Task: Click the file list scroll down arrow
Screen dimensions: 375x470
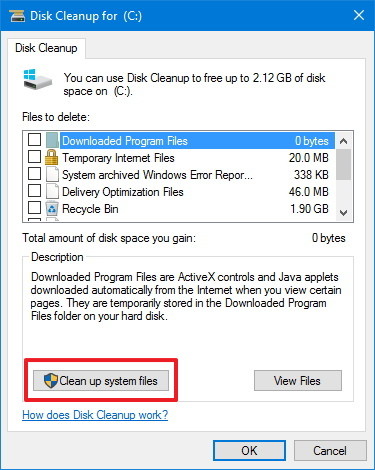Action: click(x=343, y=212)
